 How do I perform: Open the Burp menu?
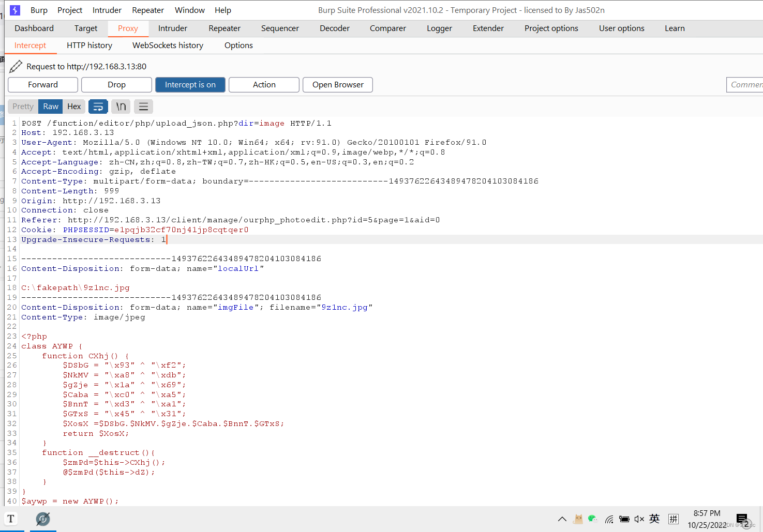[x=39, y=10]
